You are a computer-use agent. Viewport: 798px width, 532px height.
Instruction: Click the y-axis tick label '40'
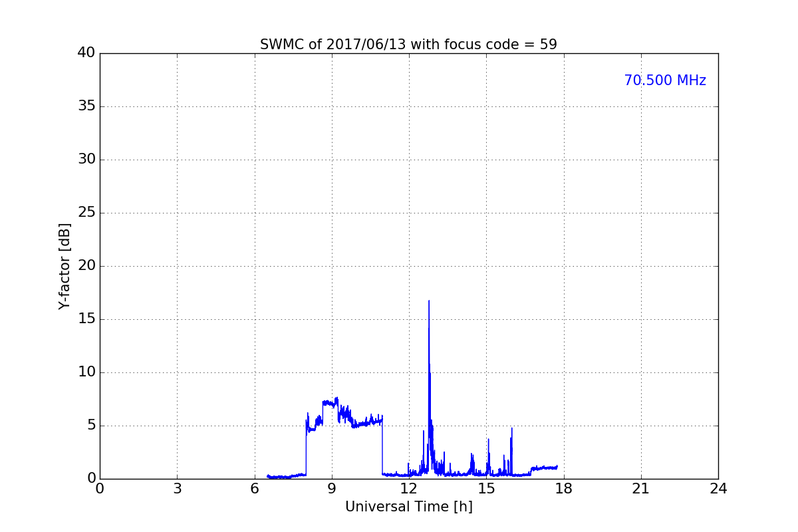(86, 53)
